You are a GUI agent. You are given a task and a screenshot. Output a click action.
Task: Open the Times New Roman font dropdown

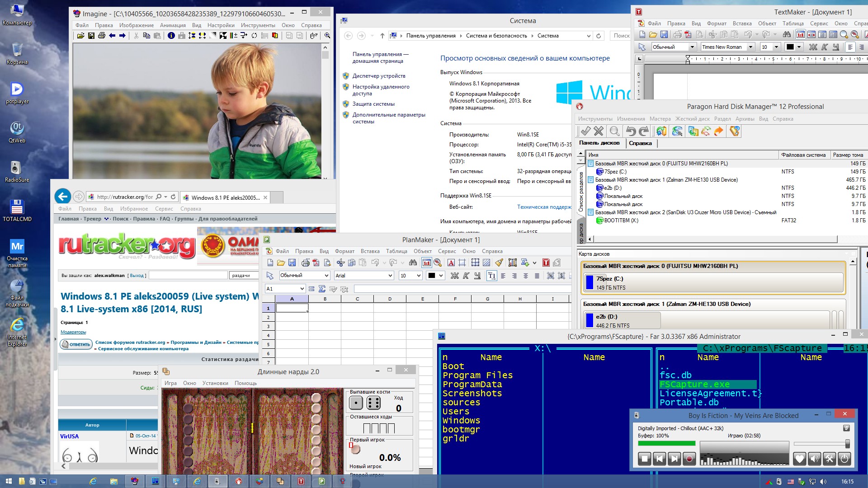pos(750,47)
